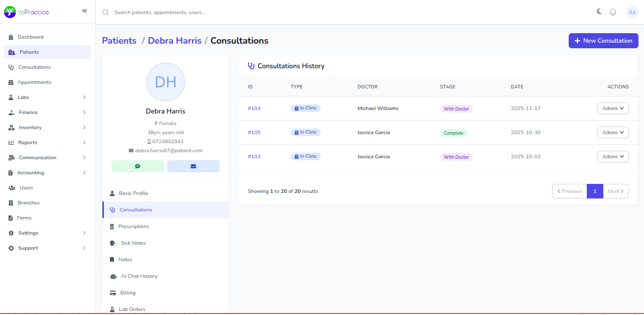Switch to the Prescriptions profile tab
Image resolution: width=644 pixels, height=315 pixels.
(134, 227)
